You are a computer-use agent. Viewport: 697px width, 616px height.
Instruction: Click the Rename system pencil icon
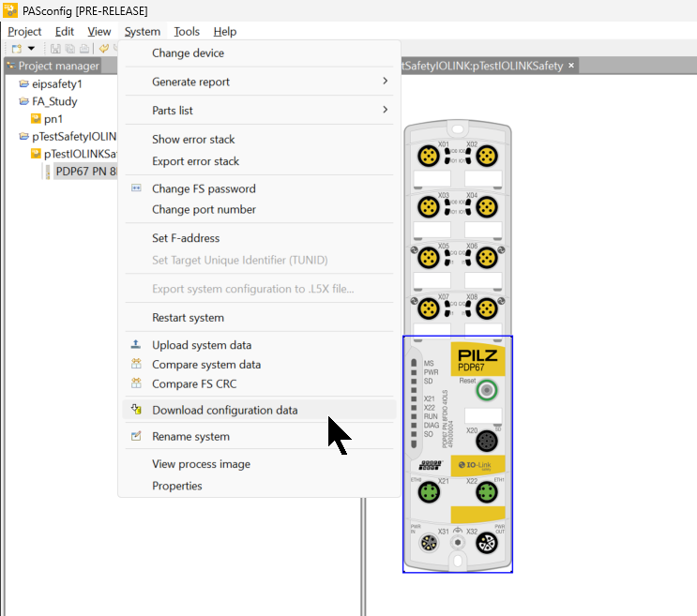(136, 436)
